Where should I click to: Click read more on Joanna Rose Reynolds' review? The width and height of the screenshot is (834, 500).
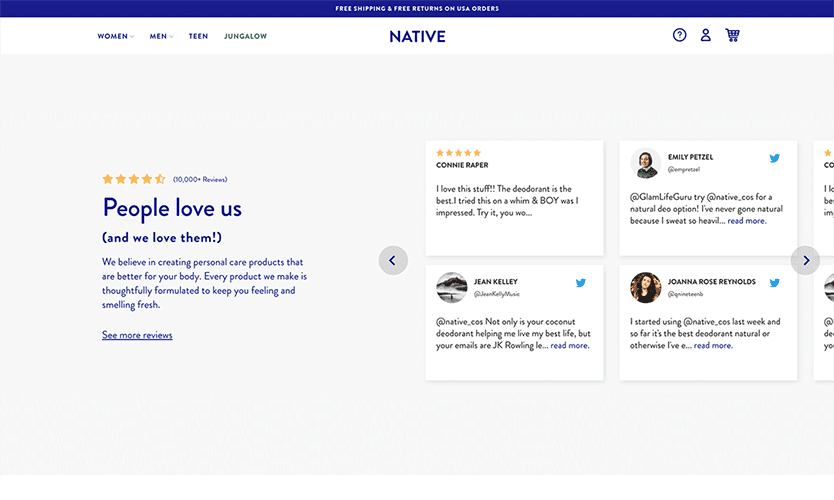pyautogui.click(x=713, y=345)
